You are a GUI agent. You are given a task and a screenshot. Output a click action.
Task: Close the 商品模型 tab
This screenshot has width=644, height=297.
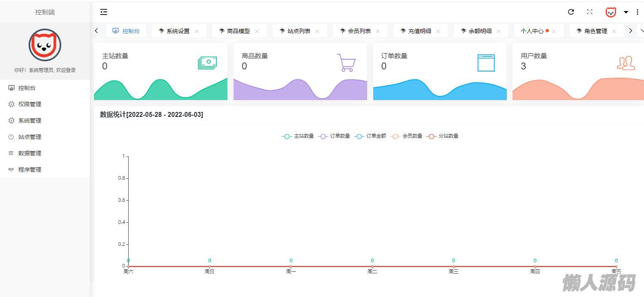coord(257,31)
